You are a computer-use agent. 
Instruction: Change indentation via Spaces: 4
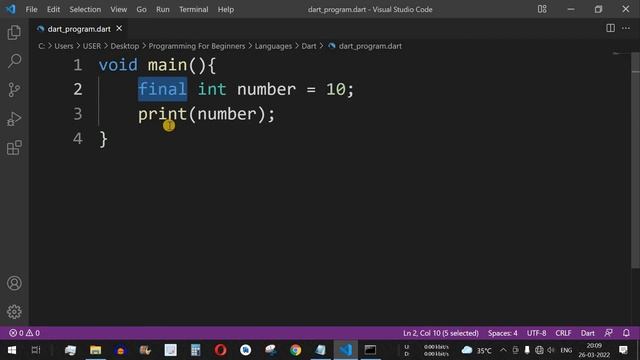502,333
